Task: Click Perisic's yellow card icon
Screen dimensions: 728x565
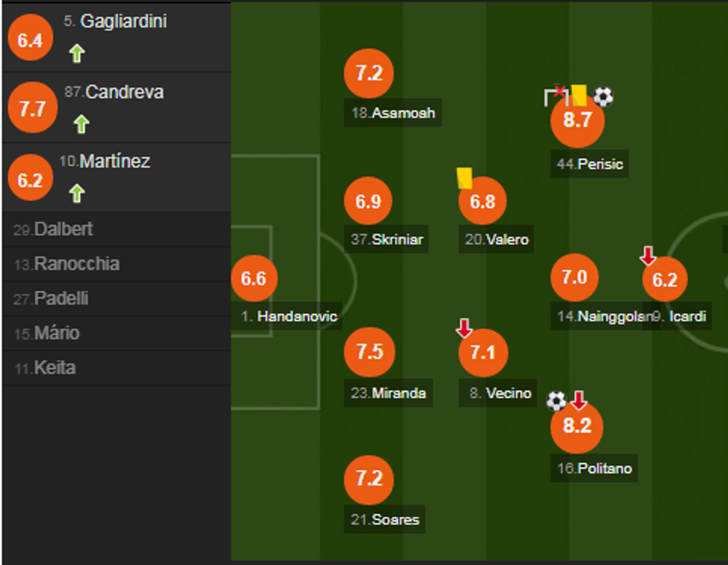Action: [579, 94]
